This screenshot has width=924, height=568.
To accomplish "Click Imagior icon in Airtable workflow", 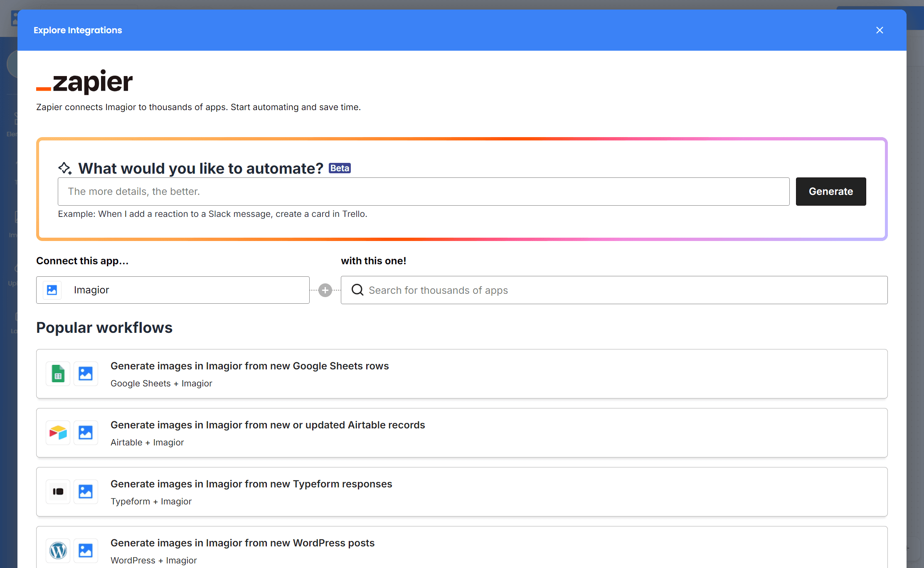I will point(86,433).
